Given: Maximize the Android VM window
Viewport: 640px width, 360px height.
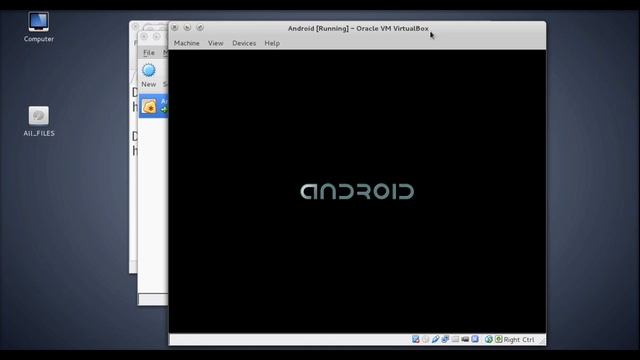Looking at the screenshot, I should (200, 28).
